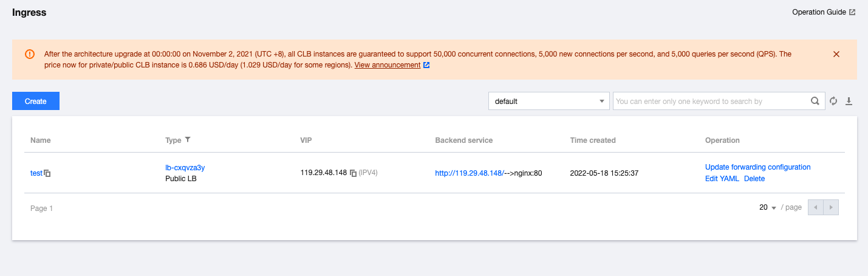Filter the Type column
This screenshot has height=276, width=868.
coord(188,140)
